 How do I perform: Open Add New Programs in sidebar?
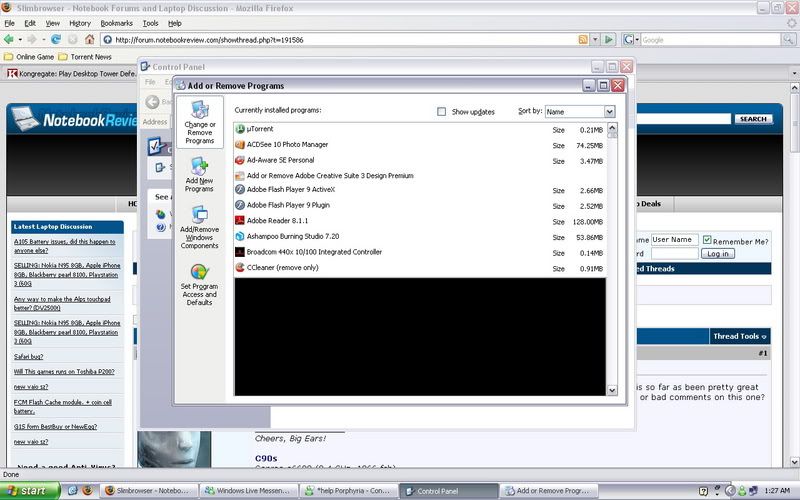click(199, 174)
